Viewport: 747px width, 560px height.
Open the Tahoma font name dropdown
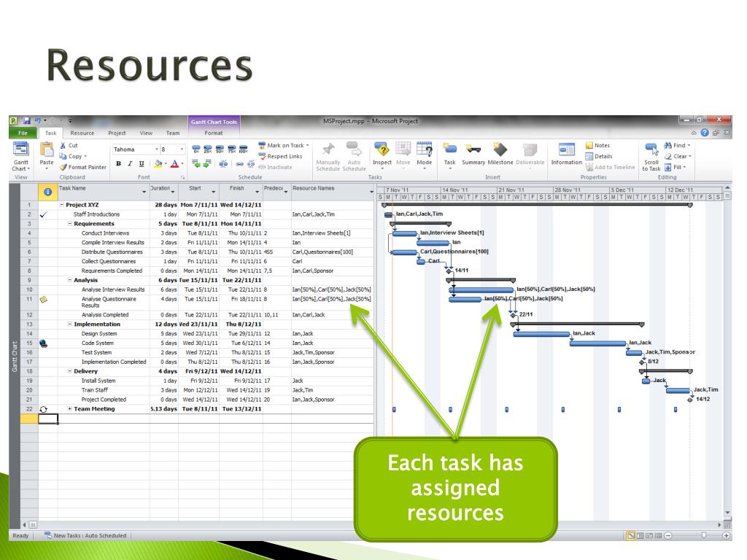coord(156,149)
